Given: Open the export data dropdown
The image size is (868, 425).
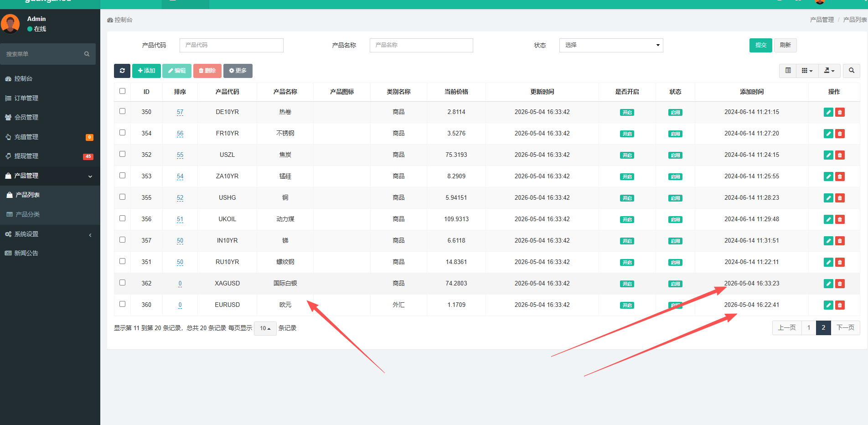Looking at the screenshot, I should click(829, 71).
